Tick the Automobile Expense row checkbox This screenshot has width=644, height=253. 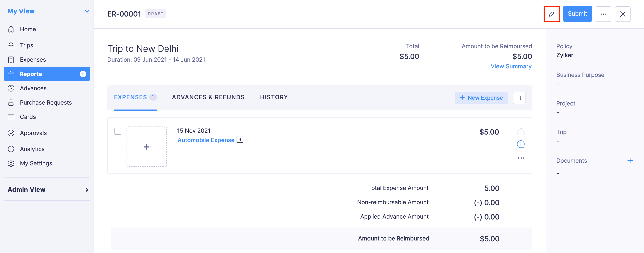coord(118,131)
